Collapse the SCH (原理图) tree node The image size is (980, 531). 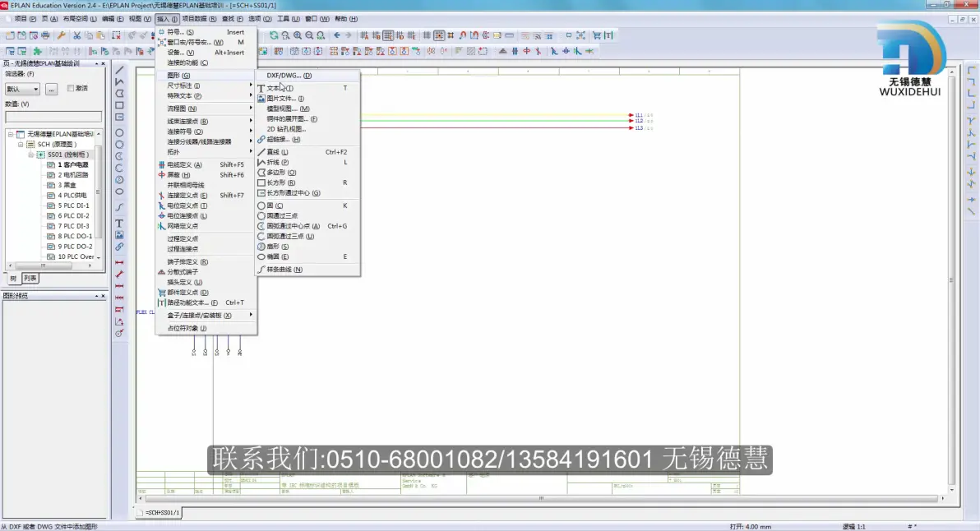[21, 145]
